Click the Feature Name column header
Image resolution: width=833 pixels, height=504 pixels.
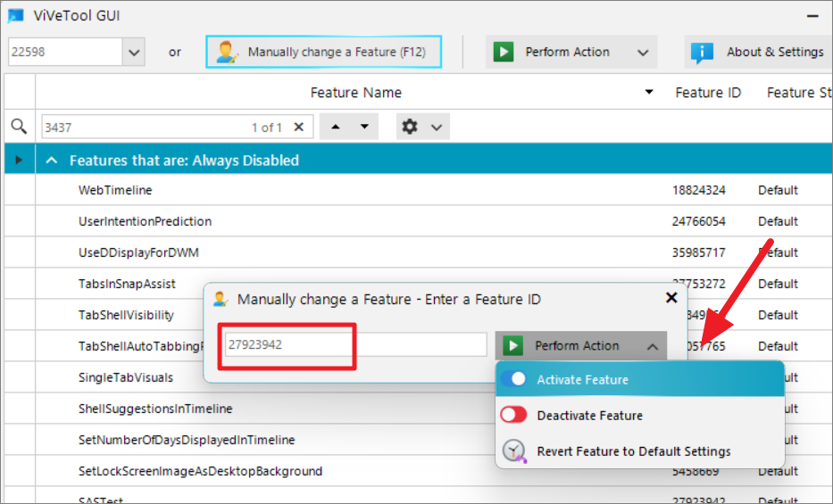[356, 92]
